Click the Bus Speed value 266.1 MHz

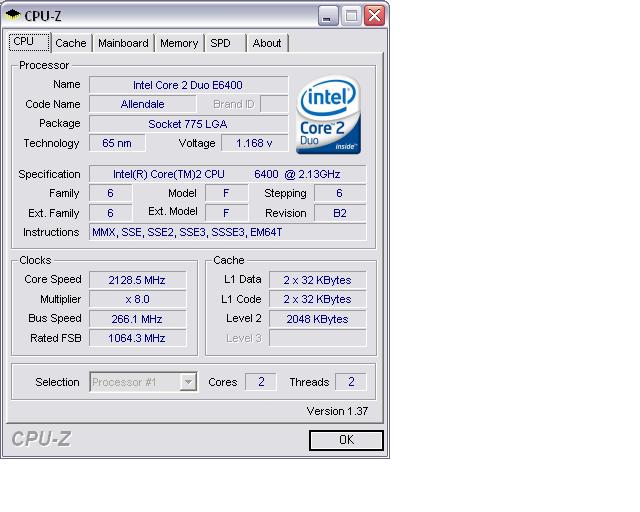click(137, 319)
